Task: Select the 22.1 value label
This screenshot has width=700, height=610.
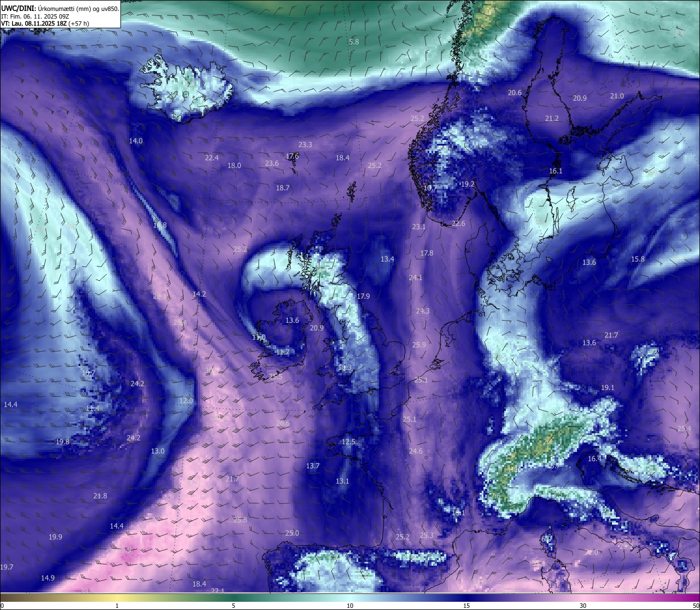Action: tap(218, 590)
